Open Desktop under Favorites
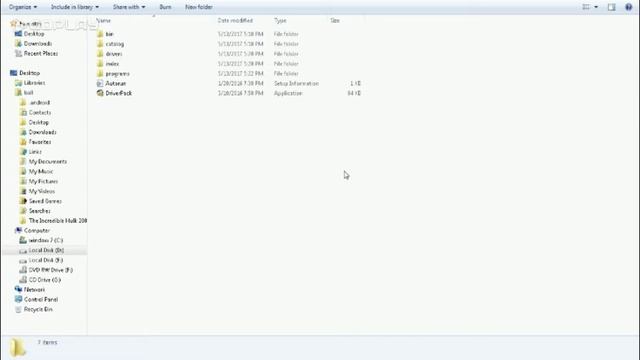 (34, 34)
